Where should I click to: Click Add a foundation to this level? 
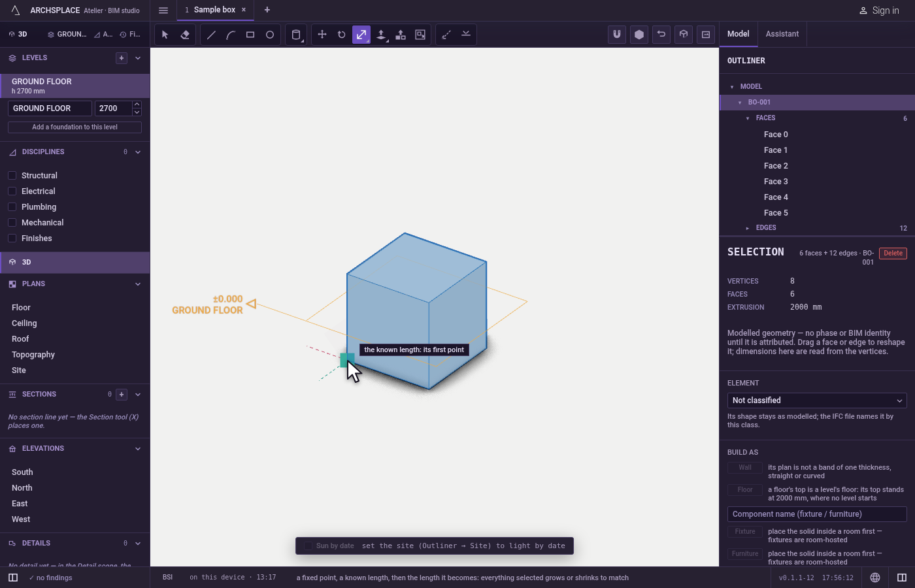[x=75, y=127]
